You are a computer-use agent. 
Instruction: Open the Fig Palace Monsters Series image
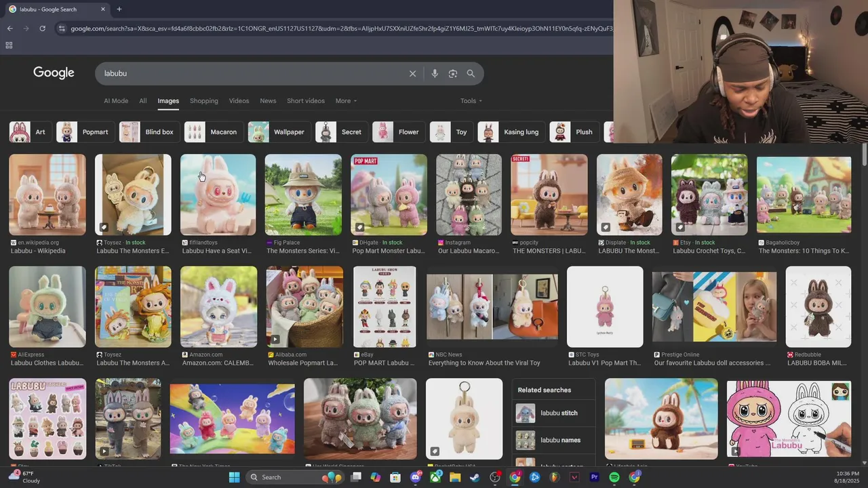(x=303, y=195)
